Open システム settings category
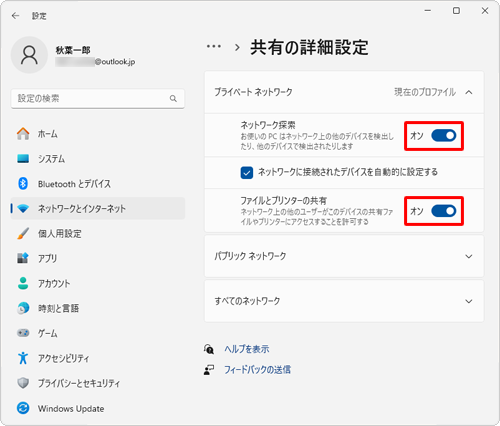This screenshot has width=500, height=426. (x=98, y=159)
